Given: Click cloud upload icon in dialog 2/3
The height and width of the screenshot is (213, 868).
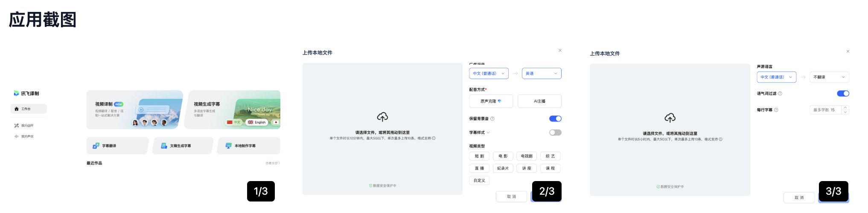Looking at the screenshot, I should coord(382,117).
